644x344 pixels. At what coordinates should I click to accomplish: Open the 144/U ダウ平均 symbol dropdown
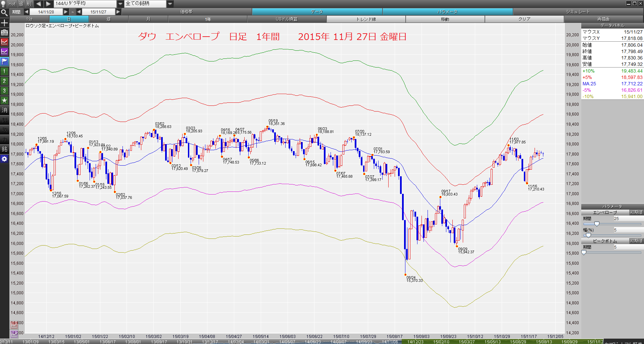point(120,4)
